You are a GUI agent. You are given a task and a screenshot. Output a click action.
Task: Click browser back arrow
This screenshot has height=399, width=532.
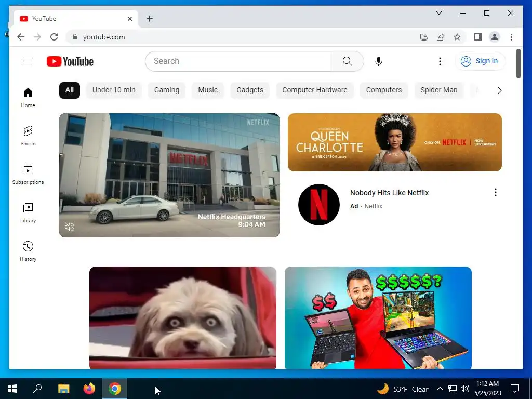click(x=21, y=37)
